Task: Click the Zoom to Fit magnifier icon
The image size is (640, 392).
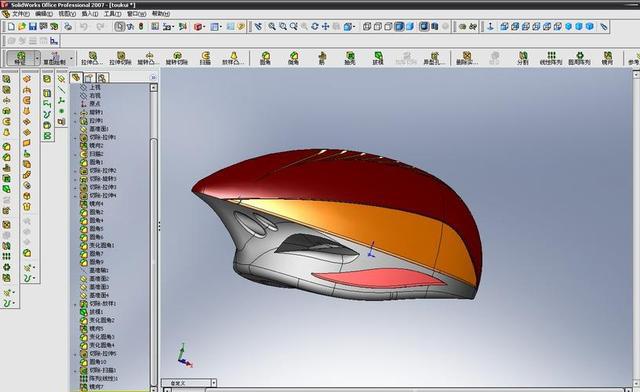Action: pos(272,27)
